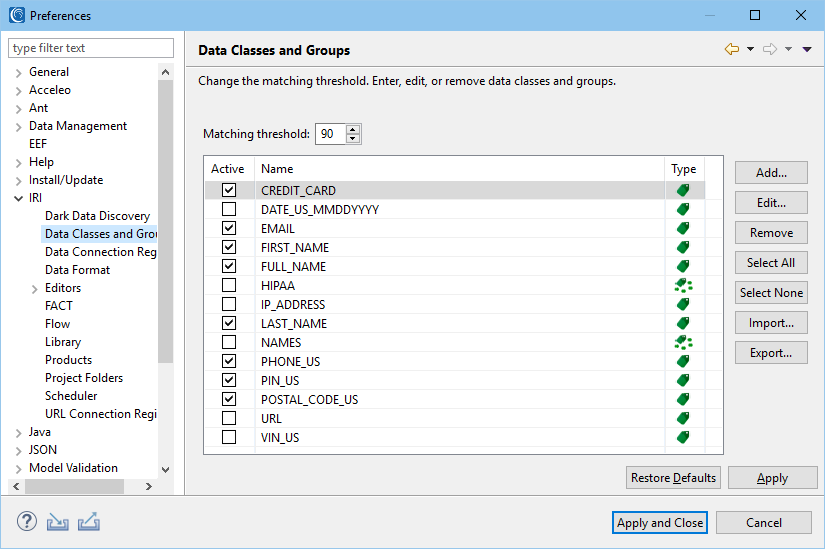This screenshot has height=549, width=825.
Task: Uncheck the EMAIL active checkbox
Action: [x=229, y=228]
